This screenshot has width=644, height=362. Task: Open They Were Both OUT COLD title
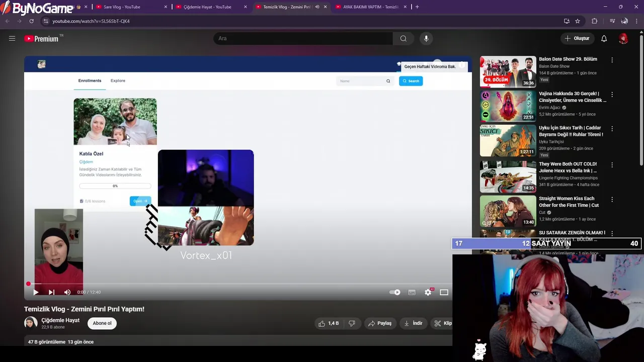pyautogui.click(x=568, y=167)
